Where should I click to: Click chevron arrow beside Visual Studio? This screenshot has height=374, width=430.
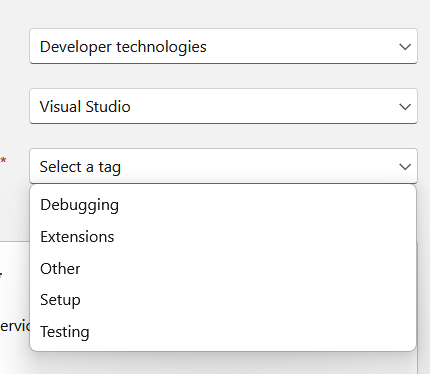[x=405, y=107]
